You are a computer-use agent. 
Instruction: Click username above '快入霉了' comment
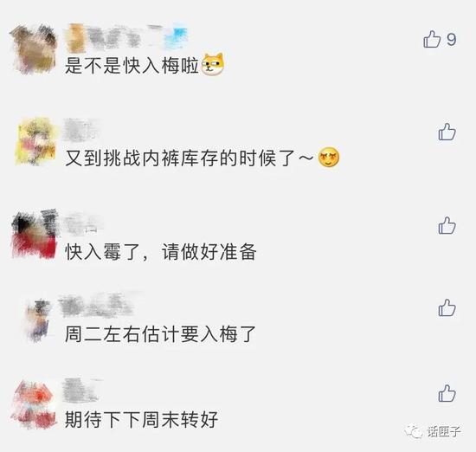coord(82,224)
